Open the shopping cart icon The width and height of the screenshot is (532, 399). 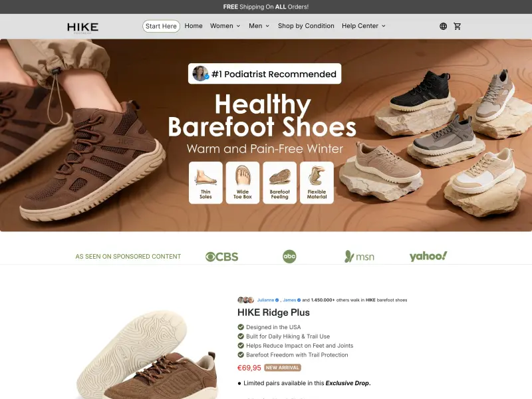click(457, 26)
